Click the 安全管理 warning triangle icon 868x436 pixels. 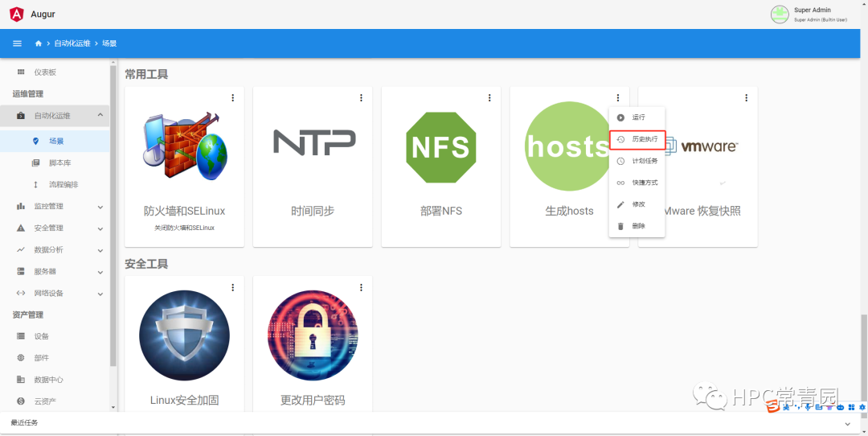(x=21, y=228)
